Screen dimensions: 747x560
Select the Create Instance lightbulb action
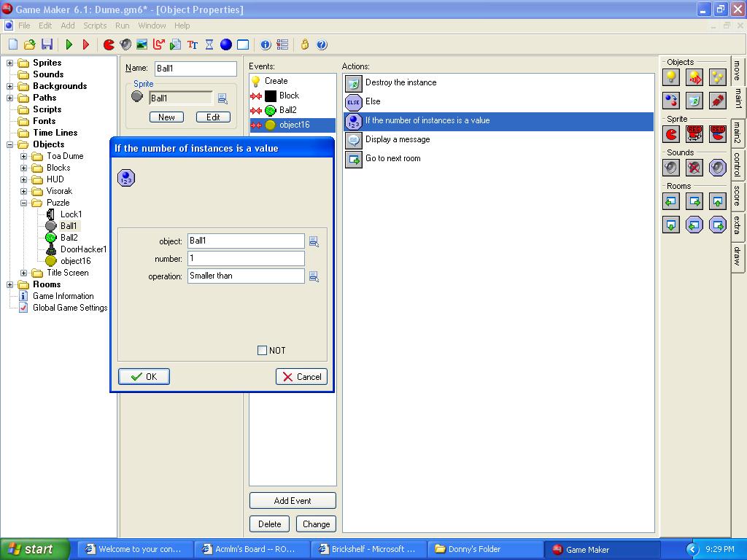click(x=671, y=77)
